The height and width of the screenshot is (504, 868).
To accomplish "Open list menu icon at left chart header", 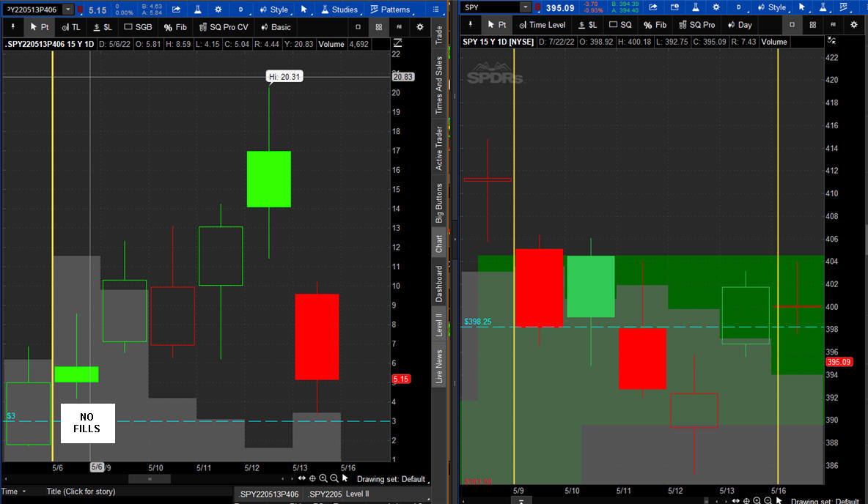I will pos(435,10).
